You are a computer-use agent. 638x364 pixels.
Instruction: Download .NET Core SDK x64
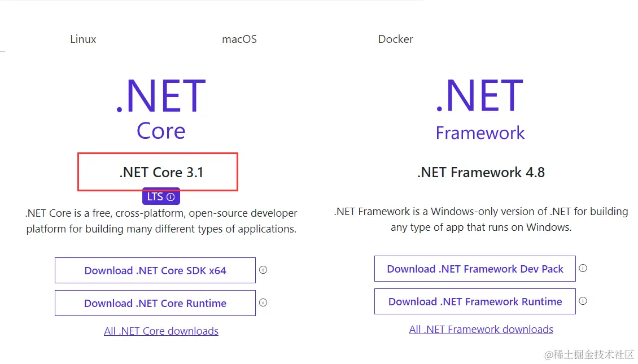point(155,270)
